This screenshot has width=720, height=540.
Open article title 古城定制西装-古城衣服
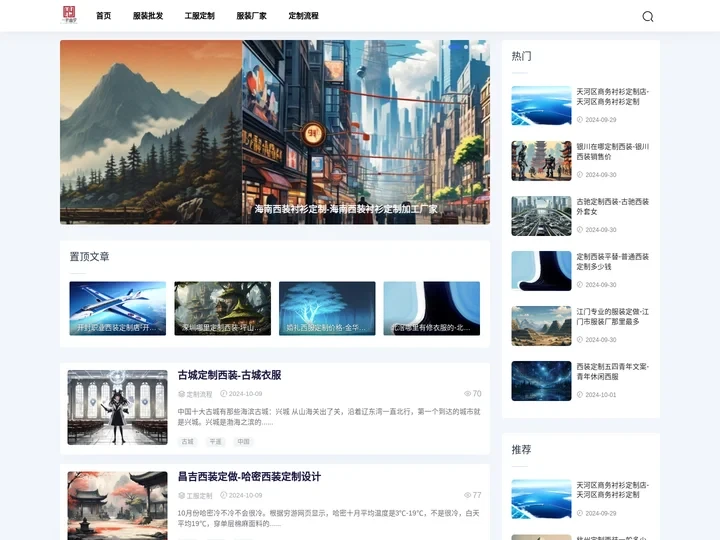(230, 375)
